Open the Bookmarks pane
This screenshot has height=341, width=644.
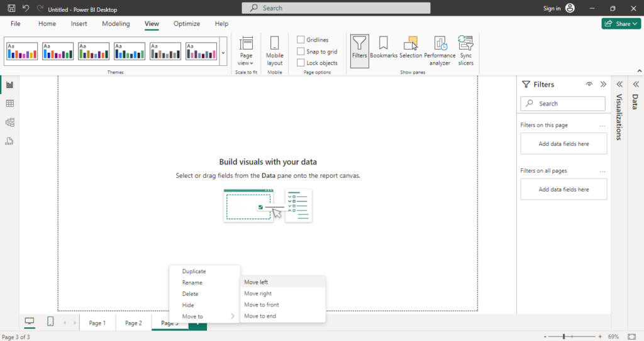click(384, 48)
